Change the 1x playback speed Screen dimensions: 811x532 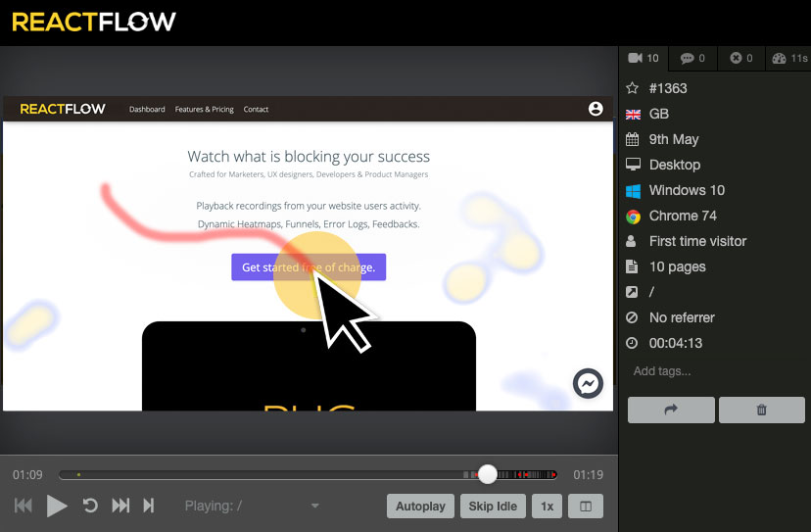tap(547, 507)
